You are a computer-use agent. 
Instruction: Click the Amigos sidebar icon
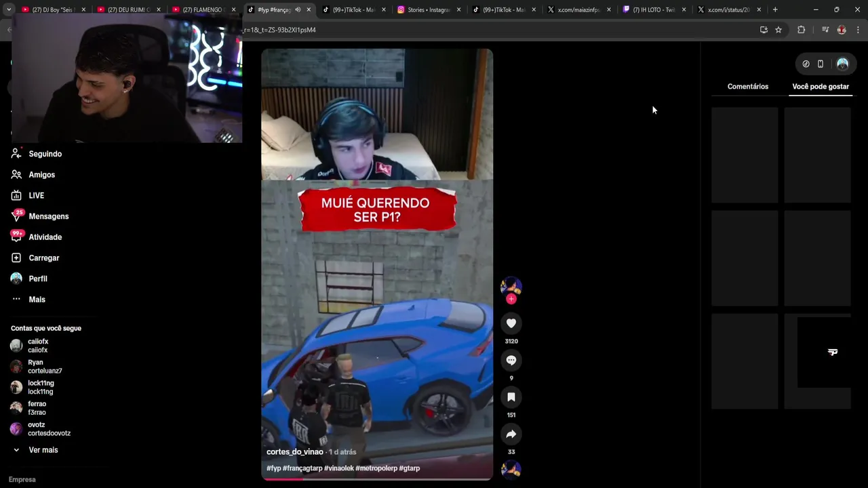[16, 175]
